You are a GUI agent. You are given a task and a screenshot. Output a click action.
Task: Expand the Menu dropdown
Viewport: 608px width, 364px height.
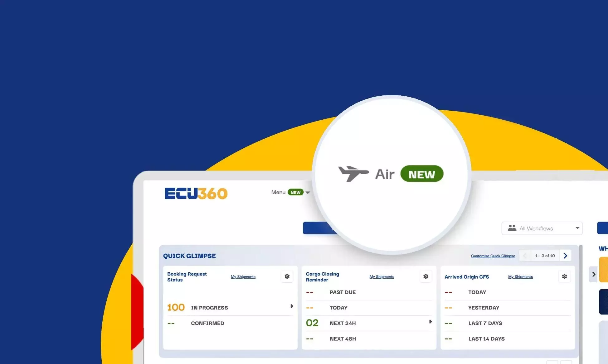(x=308, y=192)
